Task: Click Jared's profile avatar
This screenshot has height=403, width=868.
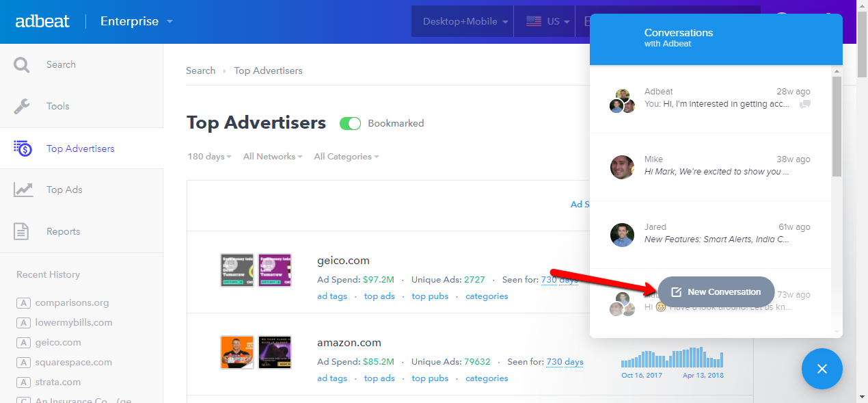Action: tap(622, 235)
